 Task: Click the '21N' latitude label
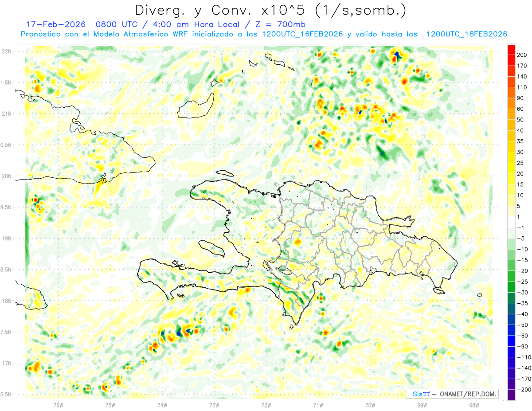[7, 114]
